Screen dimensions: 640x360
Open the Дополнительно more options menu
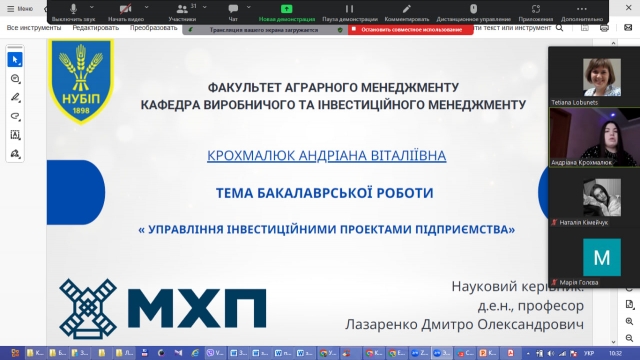point(582,12)
